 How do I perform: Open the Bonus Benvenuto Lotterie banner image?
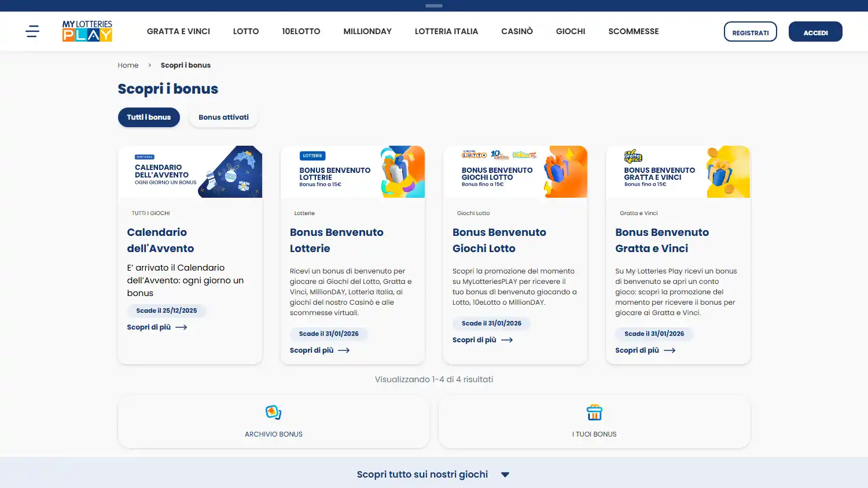352,172
